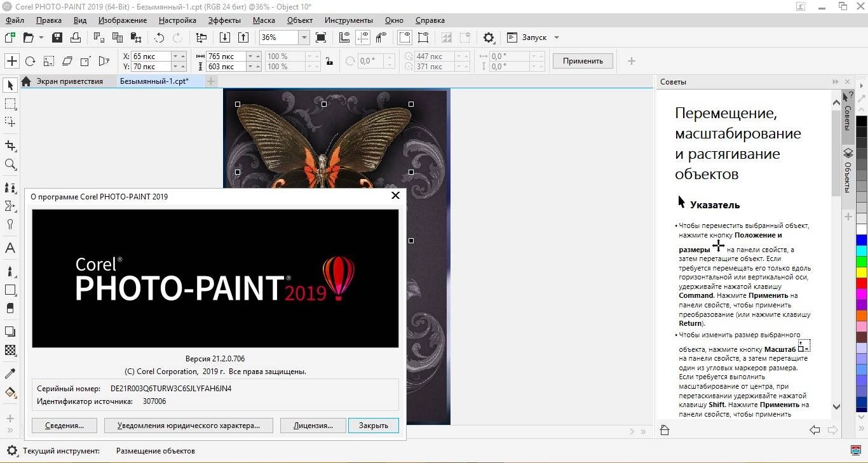Click the width 765 пкс spinner arrows
This screenshot has width=868, height=463.
(x=254, y=56)
